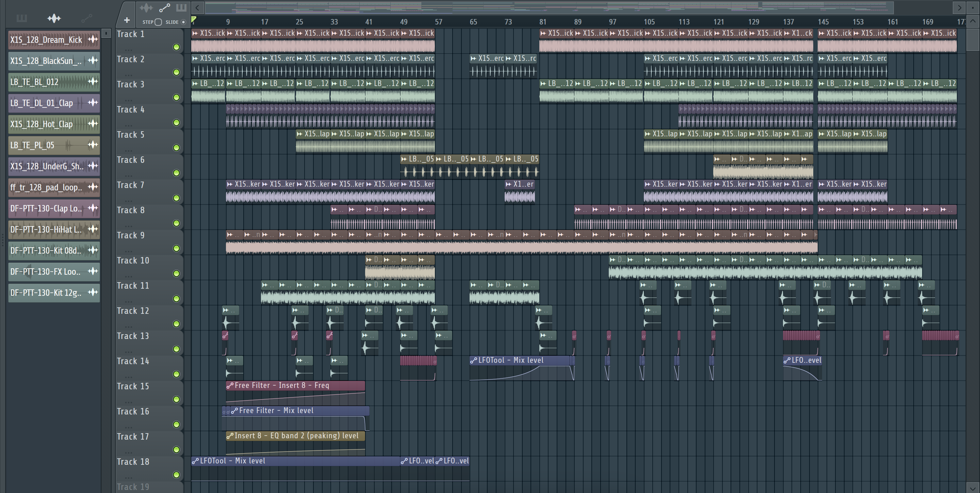The width and height of the screenshot is (980, 493).
Task: Select the Track 6 header
Action: coord(149,166)
